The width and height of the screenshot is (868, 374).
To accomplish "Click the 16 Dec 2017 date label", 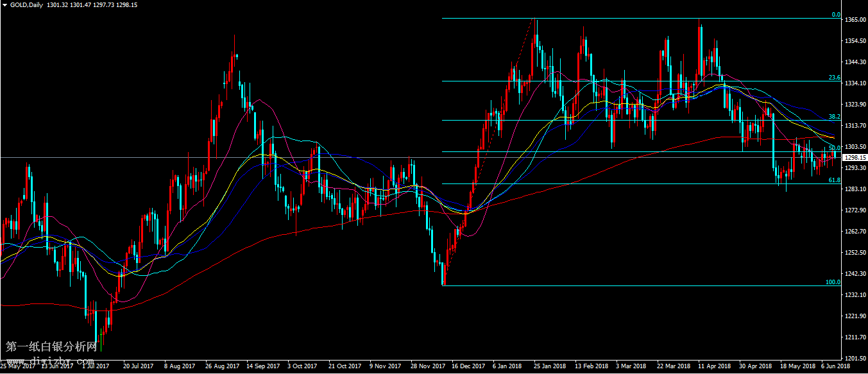I will [468, 366].
